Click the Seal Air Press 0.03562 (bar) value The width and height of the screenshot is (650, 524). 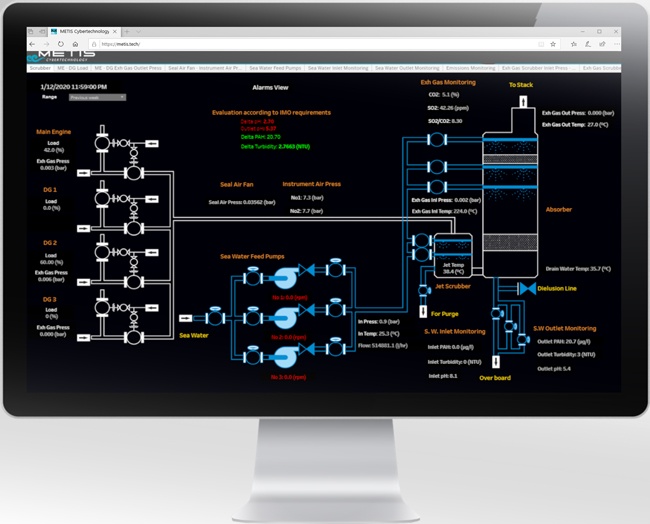pyautogui.click(x=242, y=203)
